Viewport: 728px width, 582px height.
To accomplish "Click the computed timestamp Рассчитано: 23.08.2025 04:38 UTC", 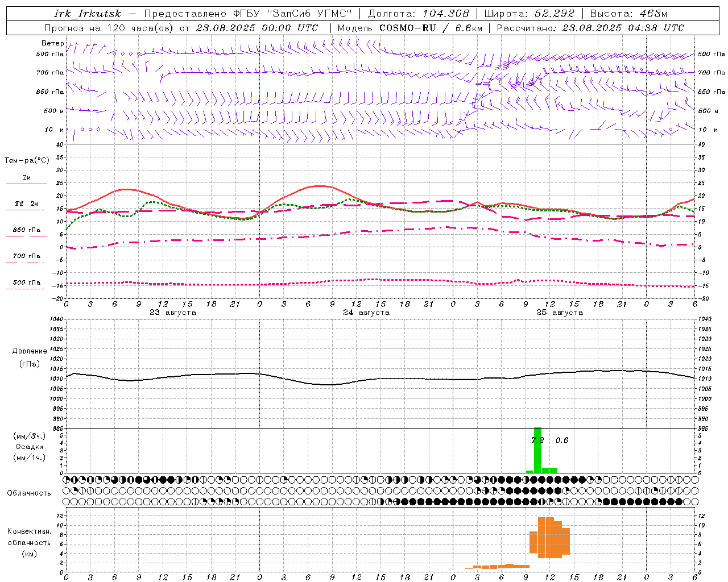I will 590,28.
